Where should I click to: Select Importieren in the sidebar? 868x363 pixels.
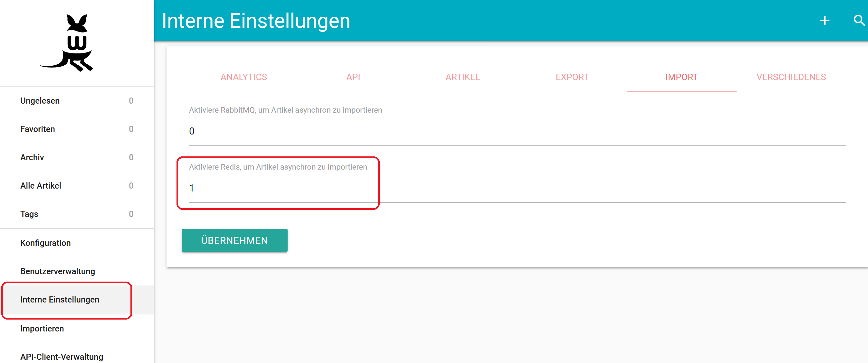click(42, 328)
